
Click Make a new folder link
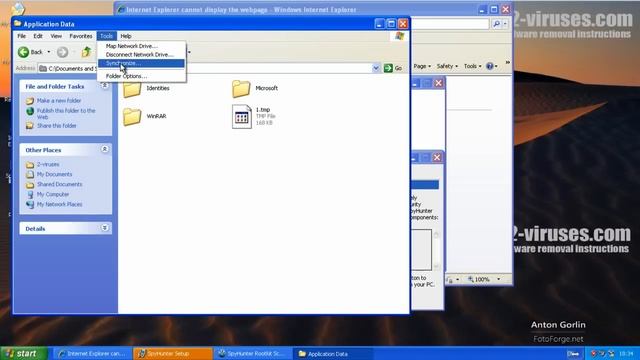tap(59, 101)
